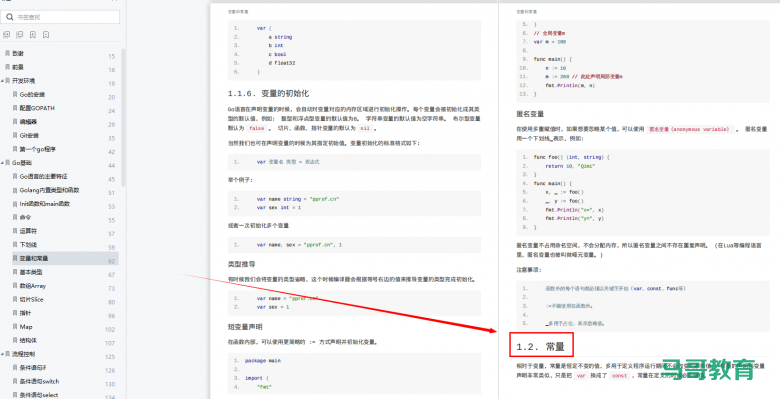This screenshot has width=780, height=399.
Task: Collapse the 流程控制 bookmark group arrow
Action: click(x=2, y=354)
